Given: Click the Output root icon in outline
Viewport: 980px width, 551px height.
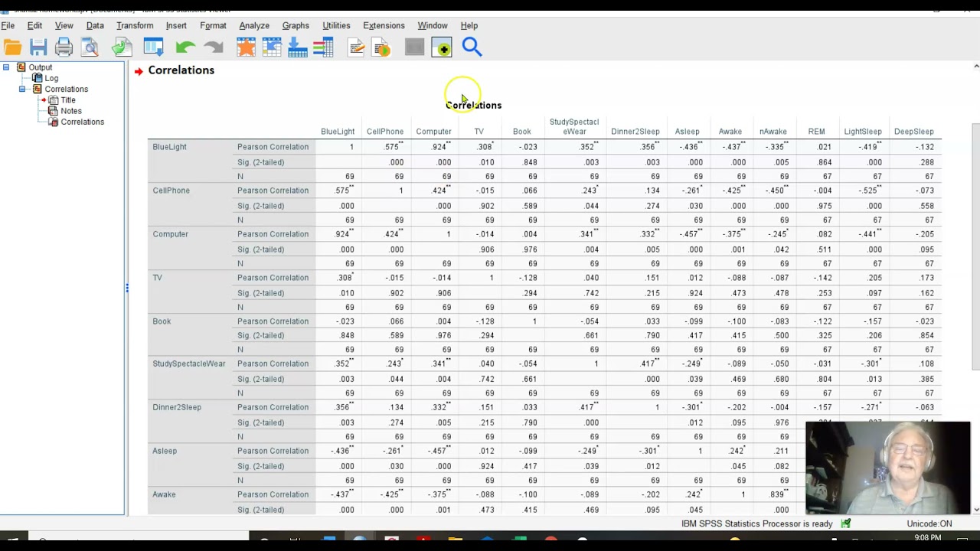Looking at the screenshot, I should [x=21, y=67].
